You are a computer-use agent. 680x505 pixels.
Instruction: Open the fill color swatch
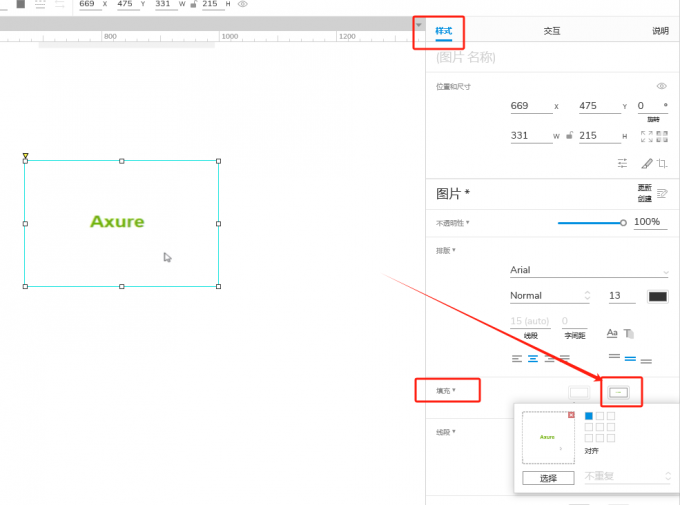click(579, 393)
